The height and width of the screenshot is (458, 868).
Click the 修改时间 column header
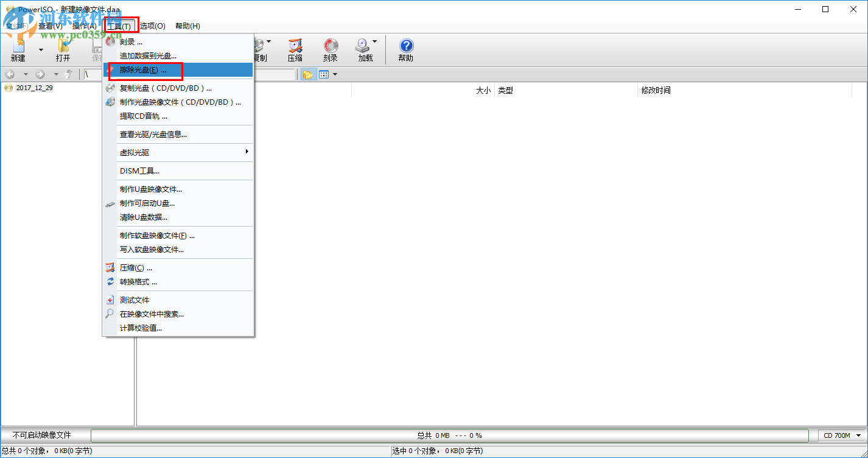pyautogui.click(x=656, y=90)
